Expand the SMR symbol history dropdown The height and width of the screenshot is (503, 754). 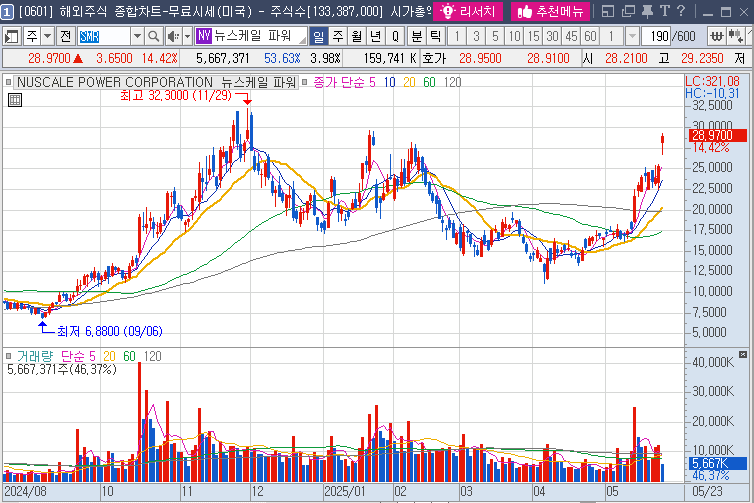coord(137,36)
